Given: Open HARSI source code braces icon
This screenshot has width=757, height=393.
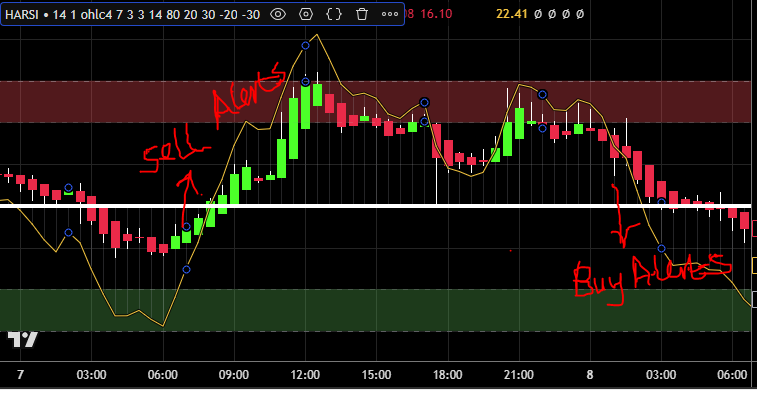Looking at the screenshot, I should pyautogui.click(x=334, y=14).
